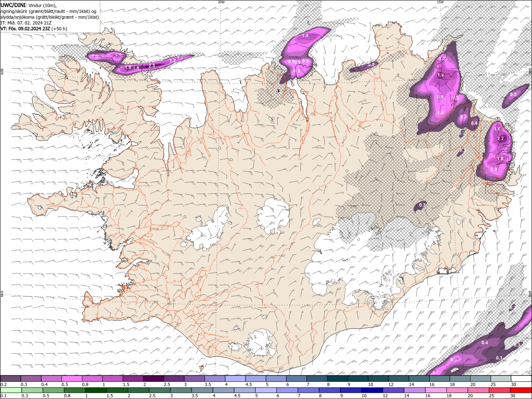Image resolution: width=532 pixels, height=399 pixels.
Task: Click the bright magenta 0.5 swatch in the upper legend
Action: click(72, 379)
